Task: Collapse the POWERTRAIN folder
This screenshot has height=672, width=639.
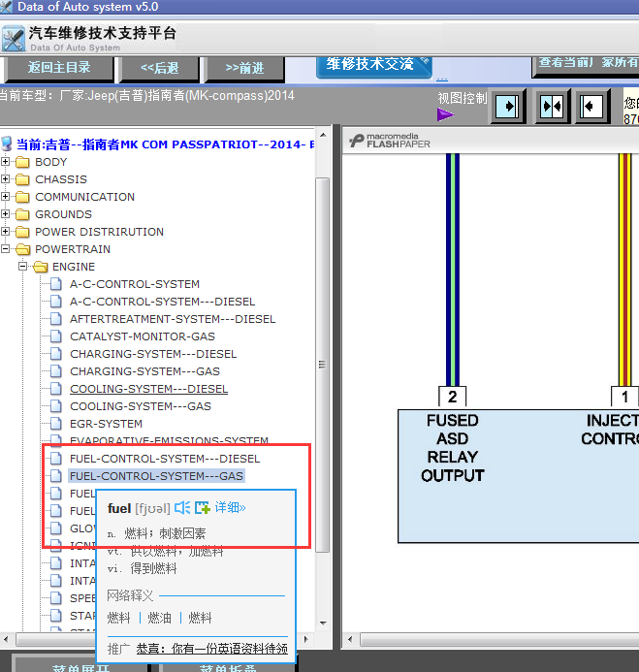Action: click(5, 248)
